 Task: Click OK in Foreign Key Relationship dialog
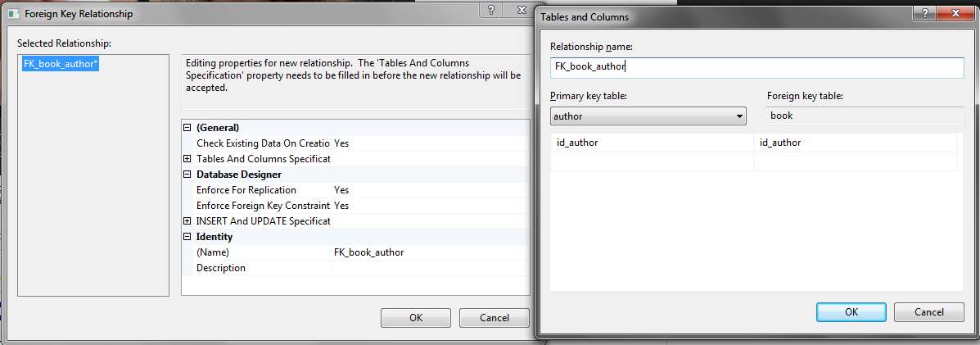pyautogui.click(x=416, y=317)
